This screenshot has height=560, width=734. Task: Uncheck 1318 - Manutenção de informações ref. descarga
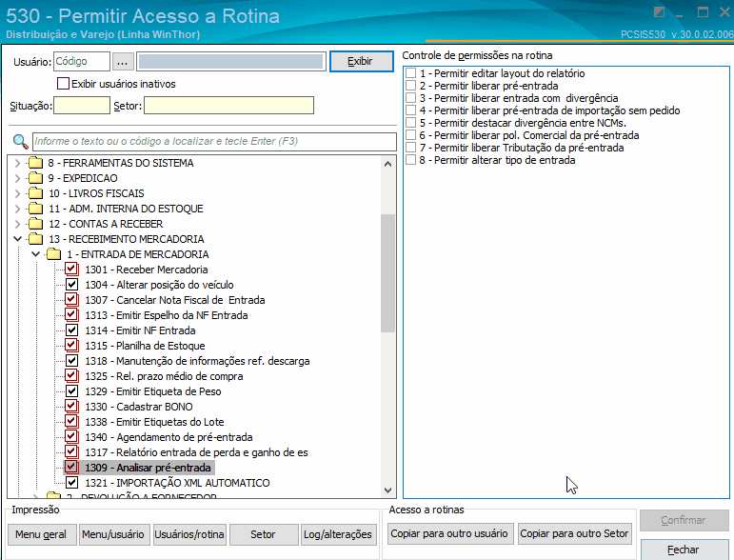coord(71,361)
